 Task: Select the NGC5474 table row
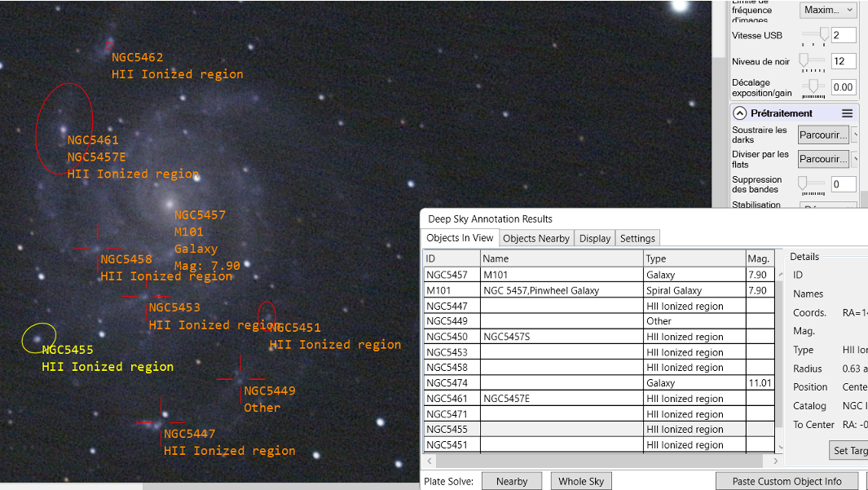[x=599, y=383]
